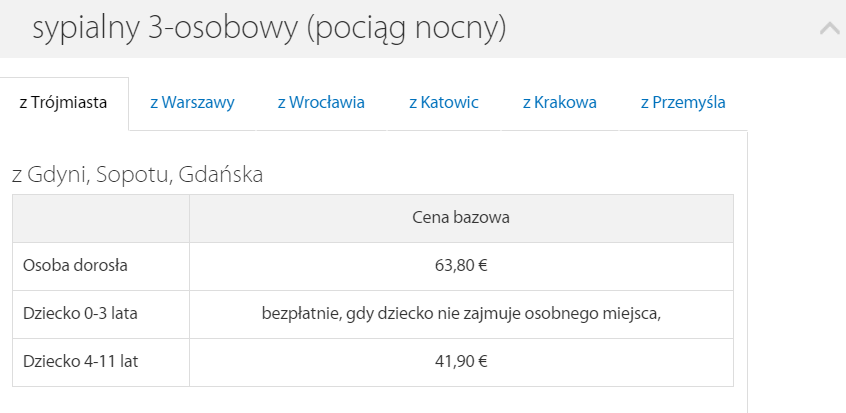
Task: Switch to the "z Warszawy" tab
Action: [192, 102]
